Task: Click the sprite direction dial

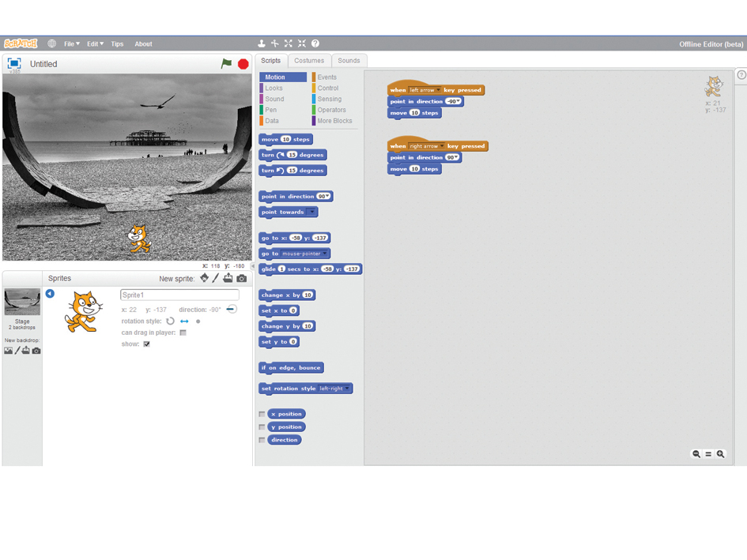Action: coord(232,309)
